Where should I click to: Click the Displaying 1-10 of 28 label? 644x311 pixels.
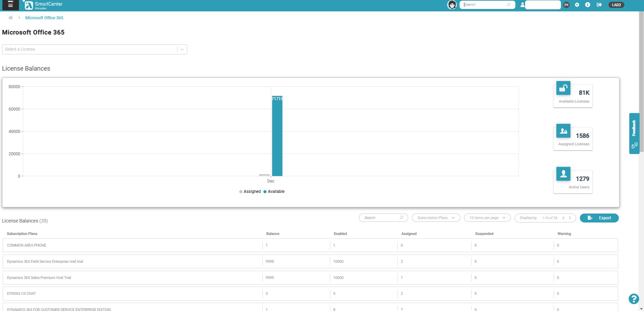click(x=538, y=218)
